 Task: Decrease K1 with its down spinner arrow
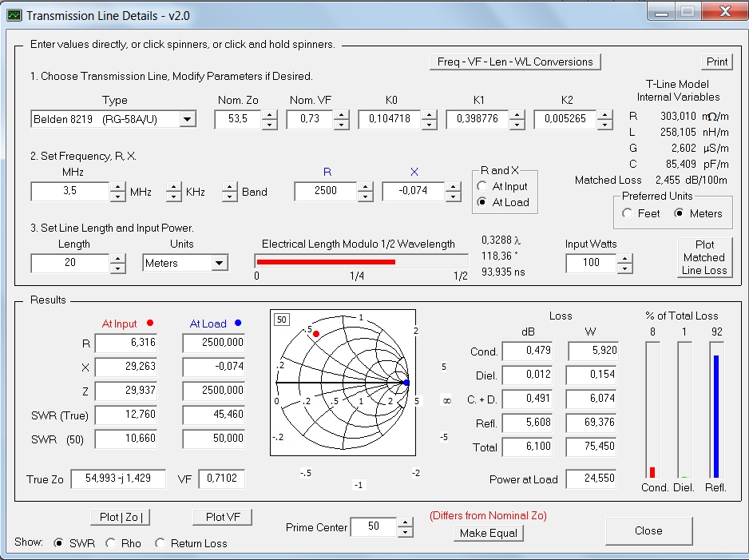(517, 125)
